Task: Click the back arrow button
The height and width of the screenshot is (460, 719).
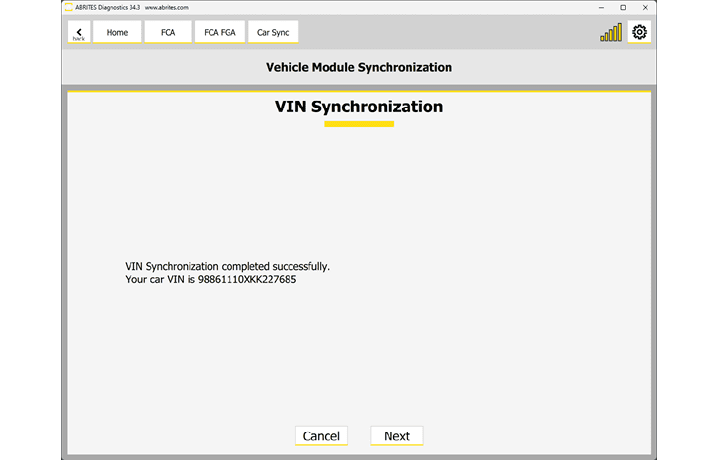Action: point(79,33)
